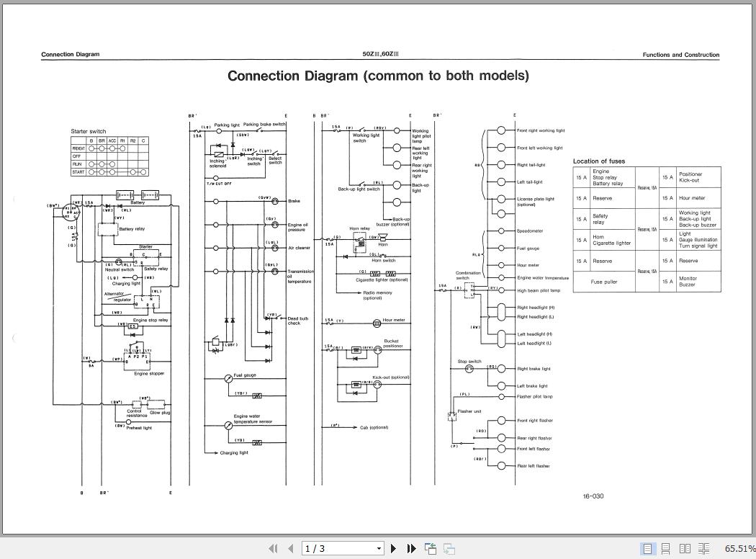756x559 pixels.
Task: Click the 'Connection Diagram (common to both models)' title
Action: (378, 76)
